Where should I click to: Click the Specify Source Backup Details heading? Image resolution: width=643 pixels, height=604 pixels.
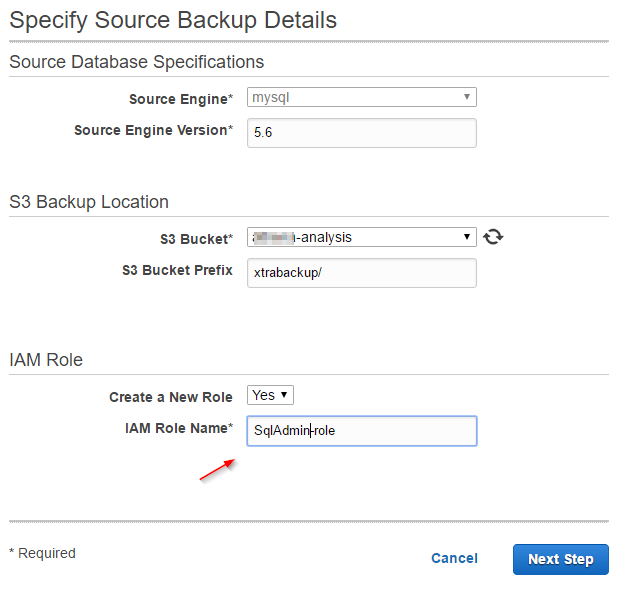point(173,20)
